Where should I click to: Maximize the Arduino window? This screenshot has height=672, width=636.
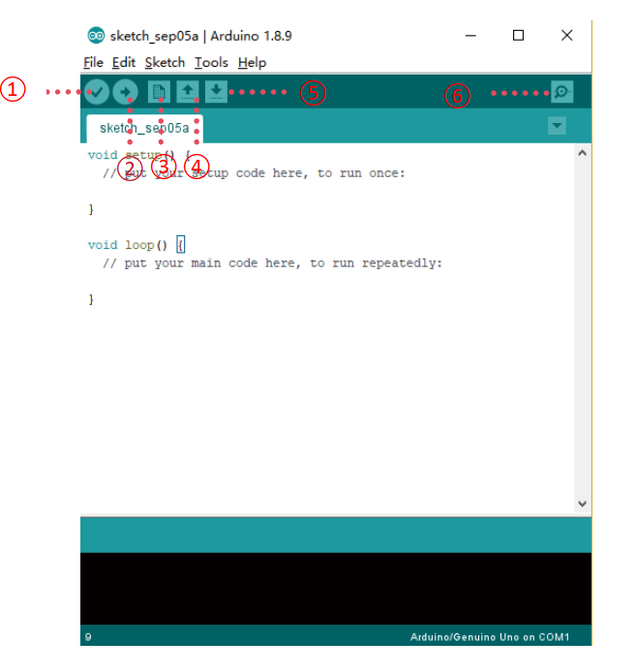click(x=518, y=35)
